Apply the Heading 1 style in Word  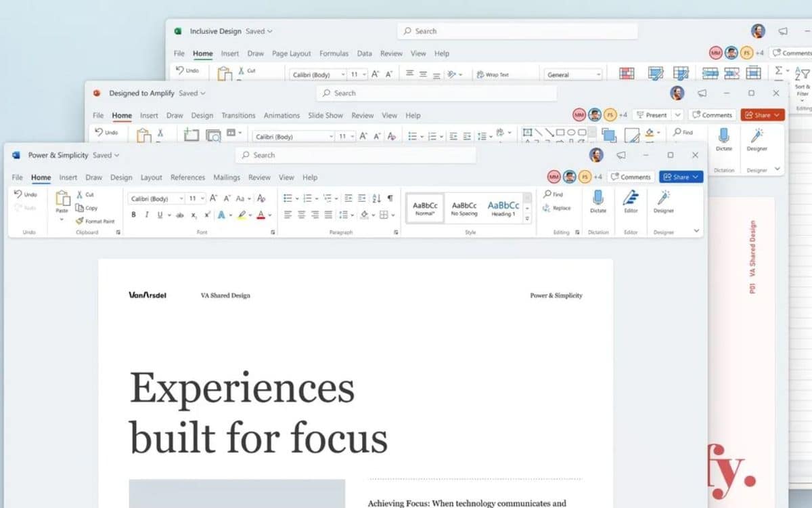point(503,208)
